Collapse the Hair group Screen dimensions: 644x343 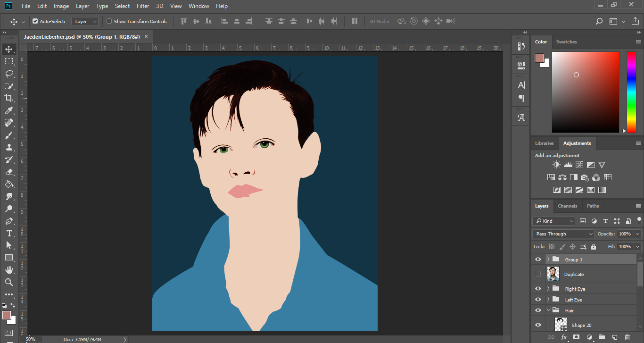[548, 310]
